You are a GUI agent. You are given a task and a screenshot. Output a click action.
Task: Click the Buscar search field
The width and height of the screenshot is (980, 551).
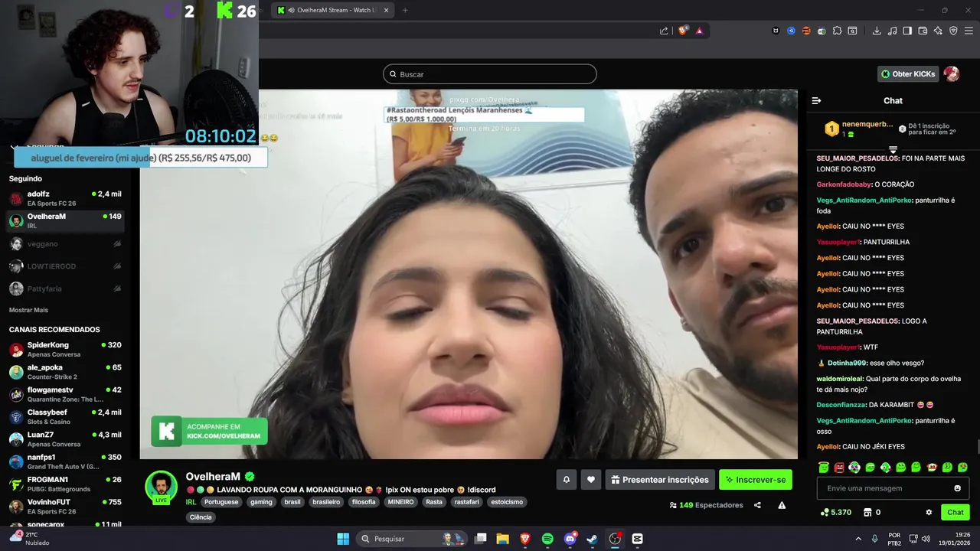(x=490, y=74)
